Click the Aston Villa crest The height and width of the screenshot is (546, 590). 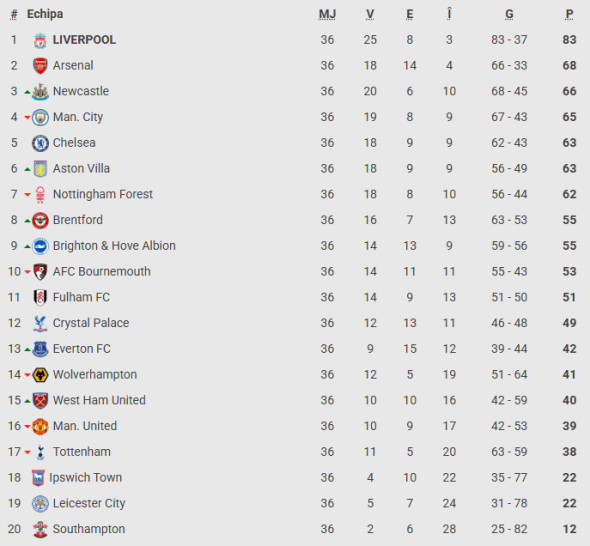[x=40, y=169]
